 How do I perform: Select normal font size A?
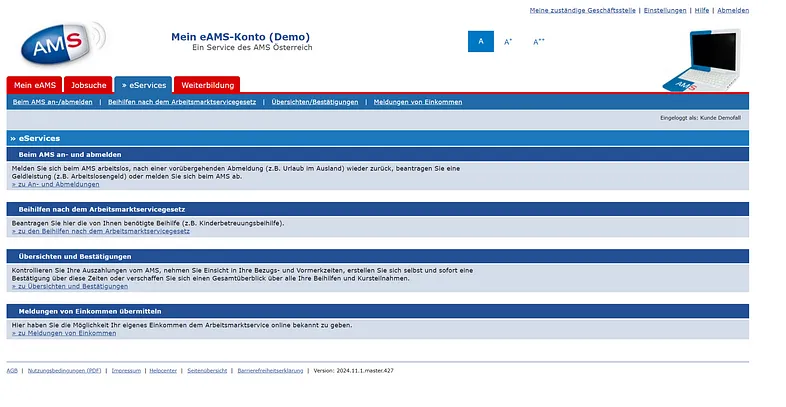[x=481, y=42]
